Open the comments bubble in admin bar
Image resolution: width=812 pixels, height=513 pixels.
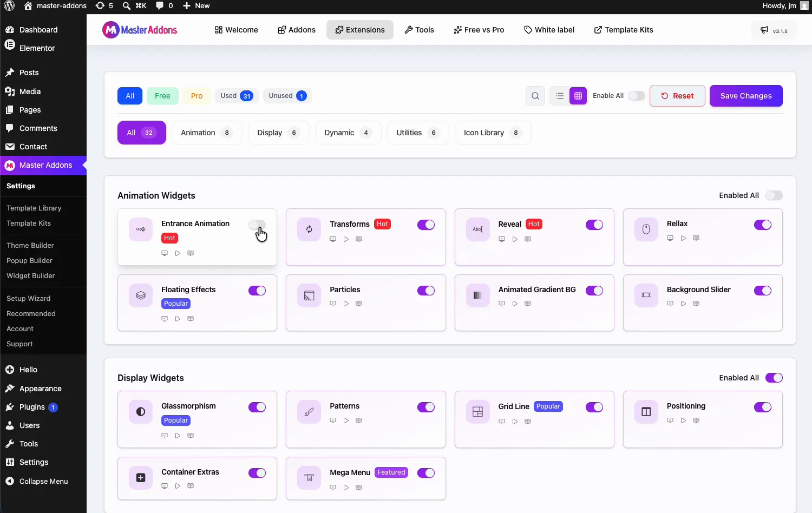[164, 6]
